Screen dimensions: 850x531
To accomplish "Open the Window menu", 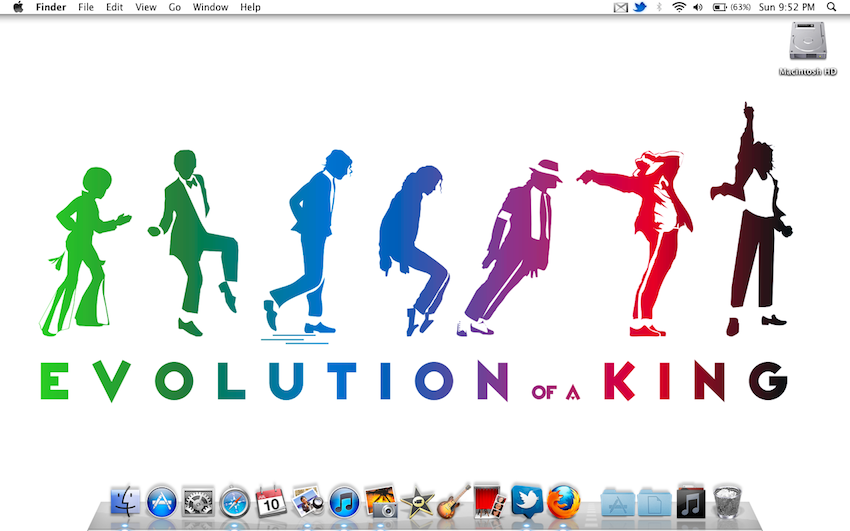I will [x=210, y=7].
